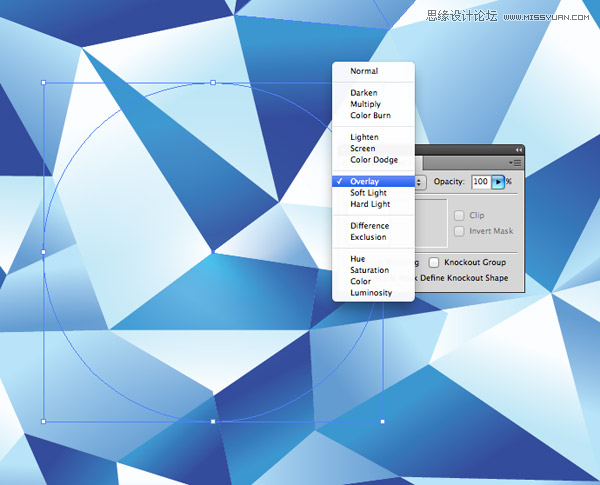The height and width of the screenshot is (485, 600).
Task: Open the Opacity slider arrow button
Action: pos(498,182)
